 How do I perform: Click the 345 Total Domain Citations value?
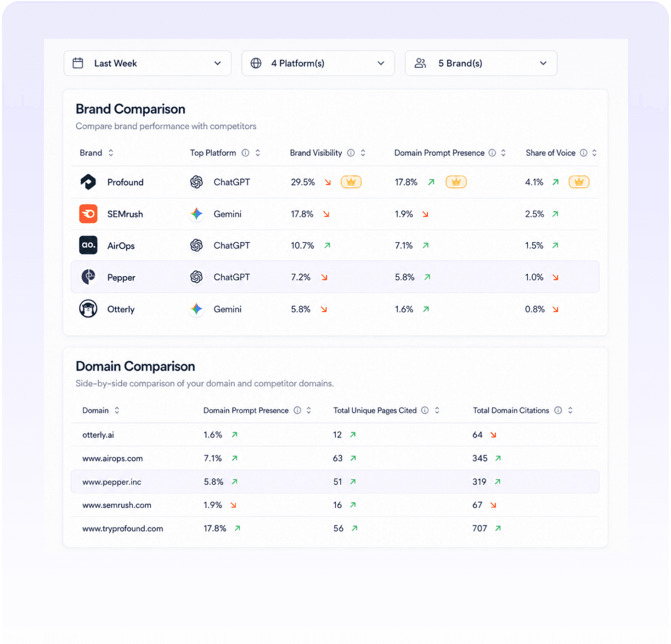tap(480, 458)
